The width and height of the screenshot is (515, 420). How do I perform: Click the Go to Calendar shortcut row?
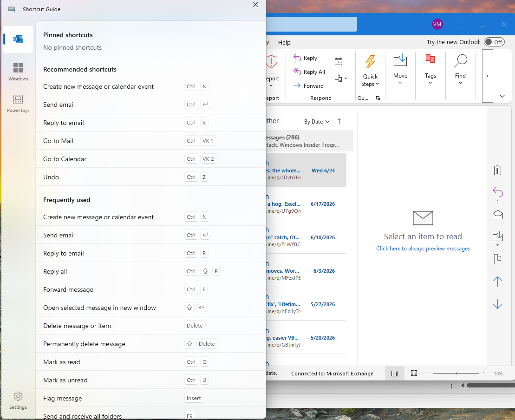tap(151, 159)
